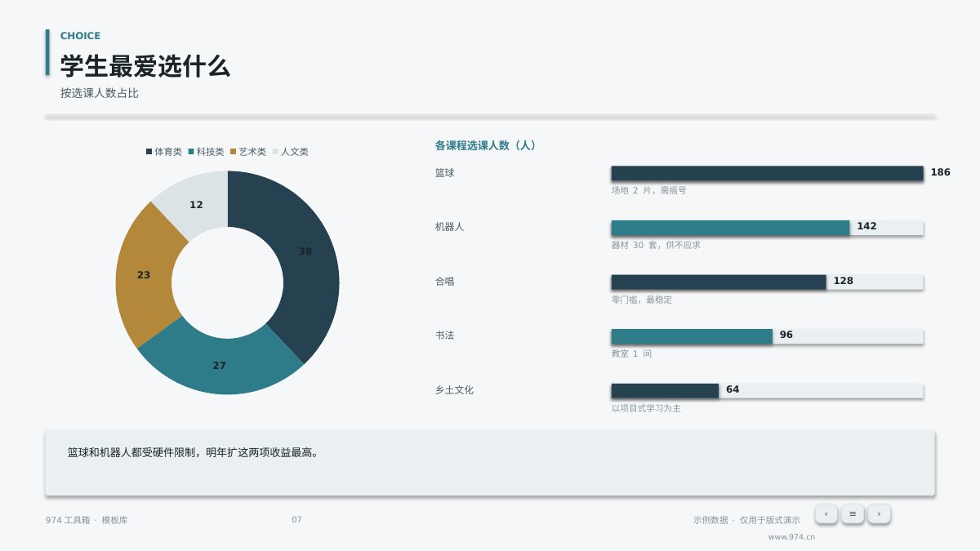Screen dimensions: 980x551
Task: Select the gold donut segment labeled 23
Action: pos(144,275)
